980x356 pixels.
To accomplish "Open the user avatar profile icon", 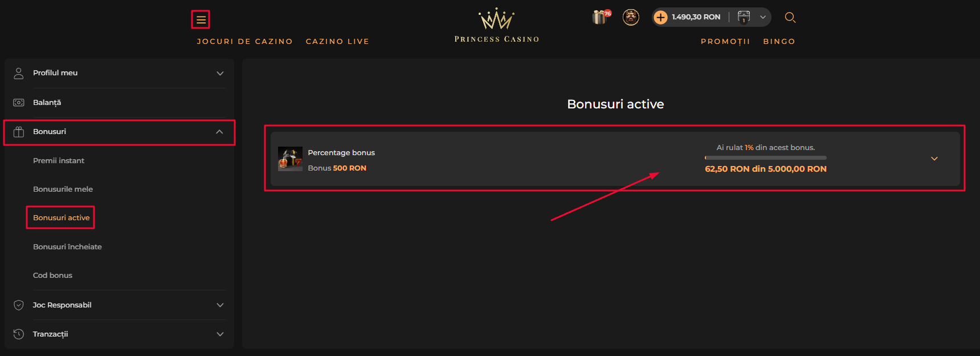I will click(631, 17).
